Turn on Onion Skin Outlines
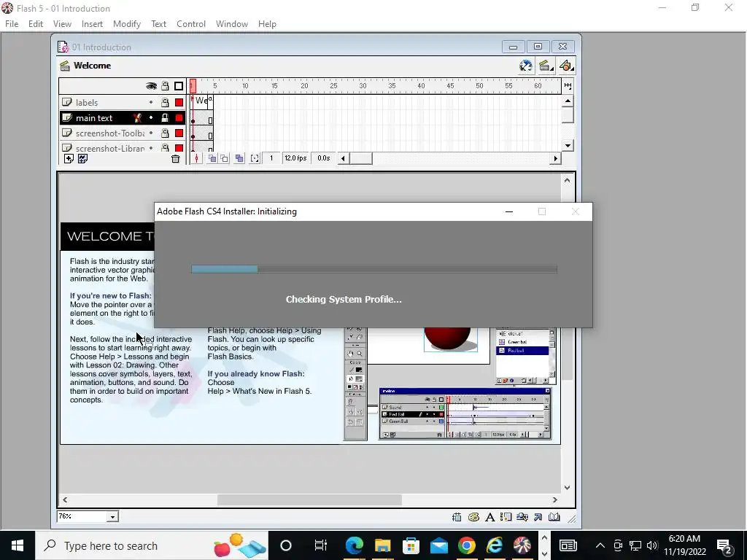The height and width of the screenshot is (560, 747). coord(225,158)
